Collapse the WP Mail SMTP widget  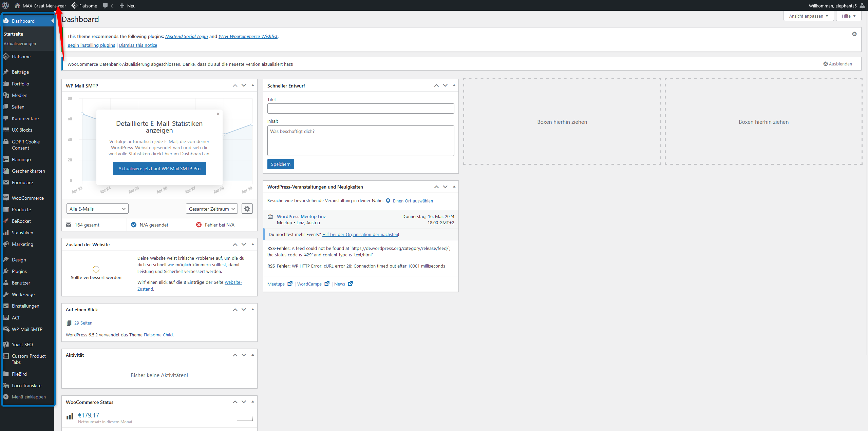point(253,85)
